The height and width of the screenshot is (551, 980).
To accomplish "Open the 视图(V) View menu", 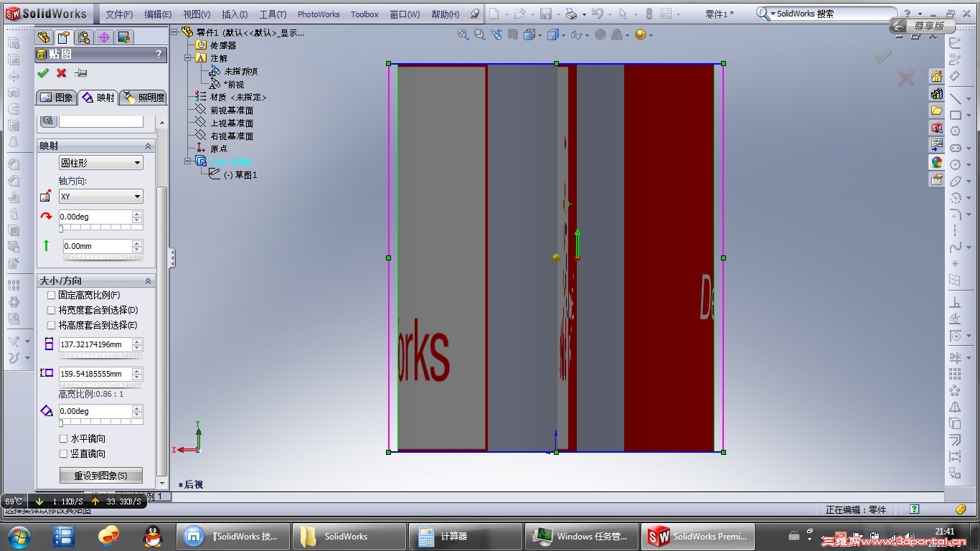I will pyautogui.click(x=197, y=14).
